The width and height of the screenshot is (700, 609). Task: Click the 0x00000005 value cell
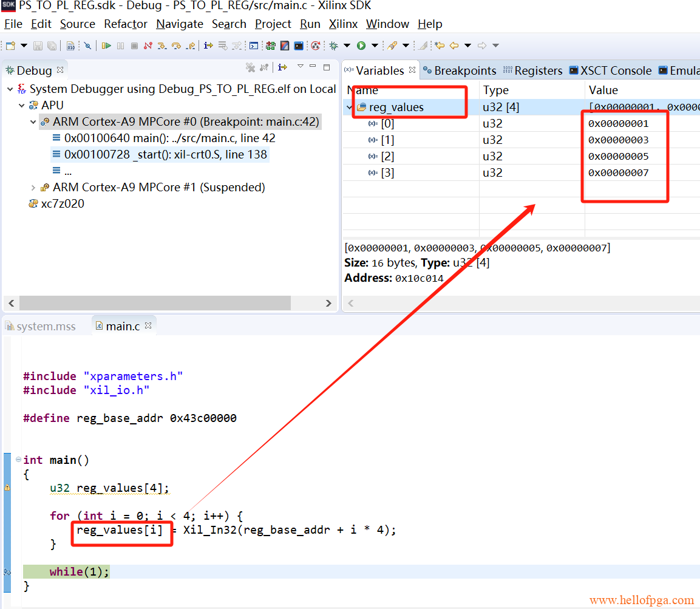coord(618,157)
